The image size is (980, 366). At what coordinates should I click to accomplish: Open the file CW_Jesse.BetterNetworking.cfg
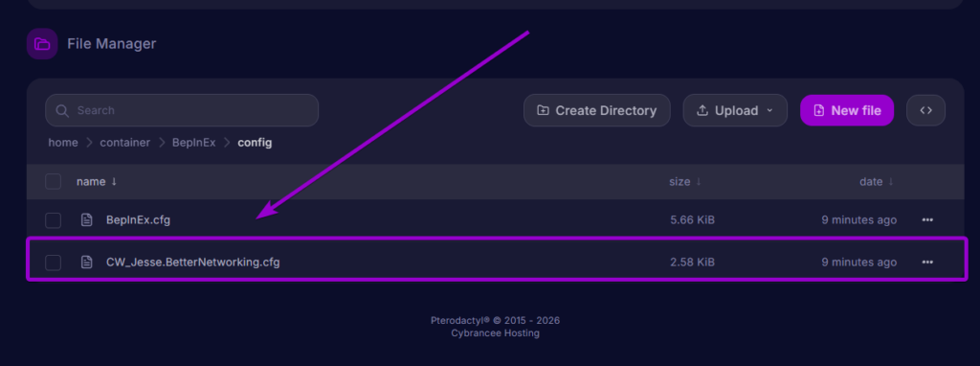point(193,263)
